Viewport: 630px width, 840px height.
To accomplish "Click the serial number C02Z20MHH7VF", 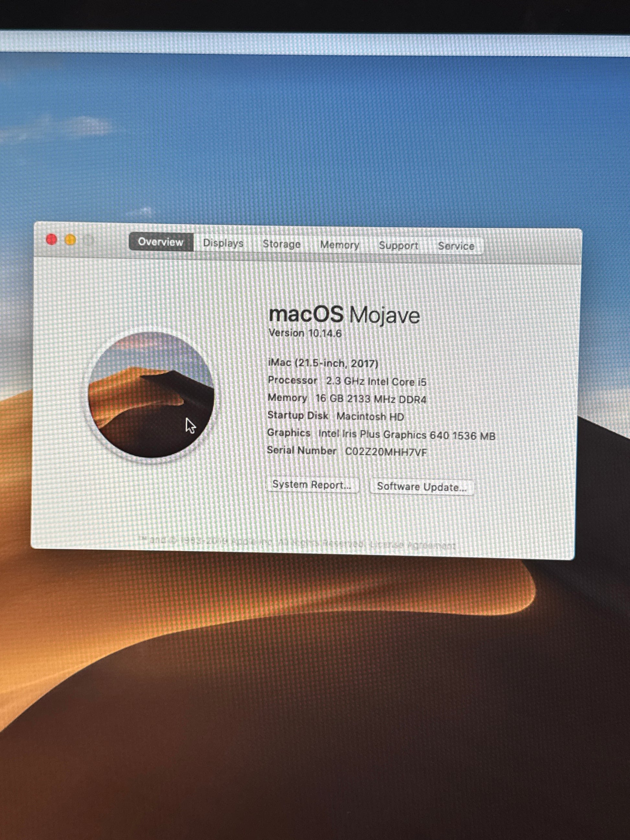I will click(386, 452).
